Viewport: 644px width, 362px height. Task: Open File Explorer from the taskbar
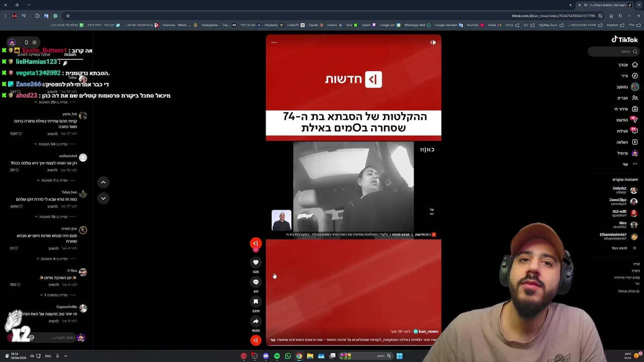(310, 356)
